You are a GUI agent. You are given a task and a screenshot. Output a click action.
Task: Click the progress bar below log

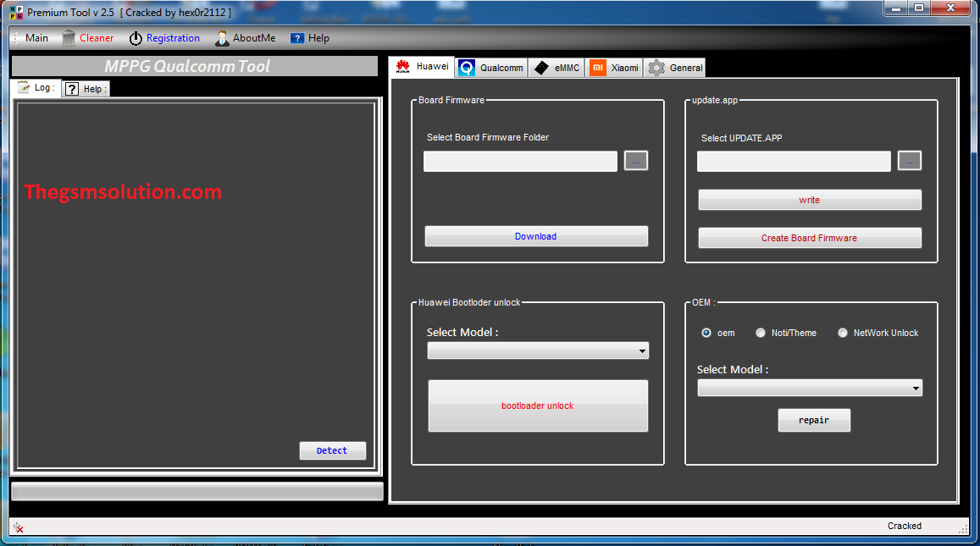point(197,492)
